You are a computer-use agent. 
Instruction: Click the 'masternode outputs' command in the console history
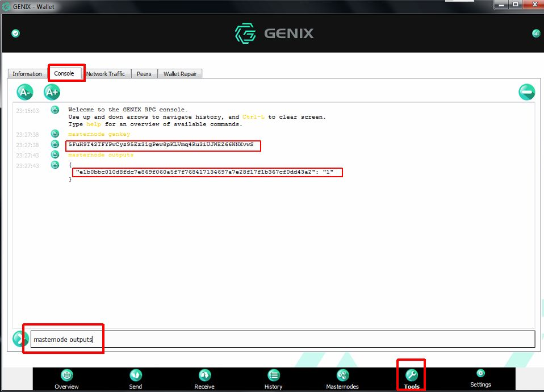(x=101, y=155)
